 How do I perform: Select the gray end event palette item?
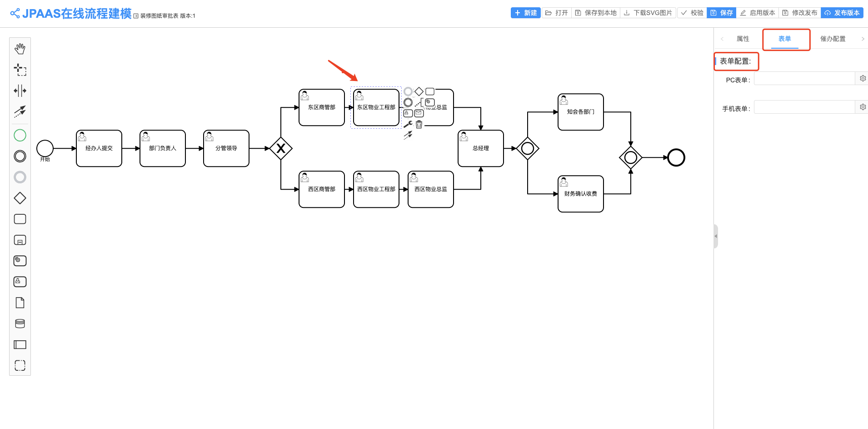click(x=20, y=177)
